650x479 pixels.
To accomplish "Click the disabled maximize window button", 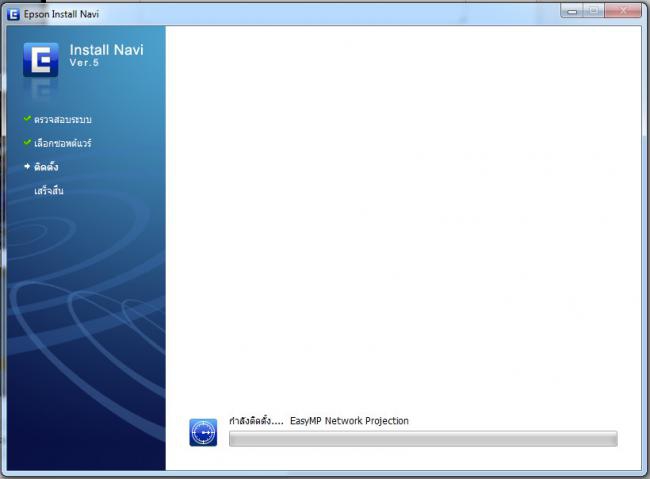I will [594, 11].
